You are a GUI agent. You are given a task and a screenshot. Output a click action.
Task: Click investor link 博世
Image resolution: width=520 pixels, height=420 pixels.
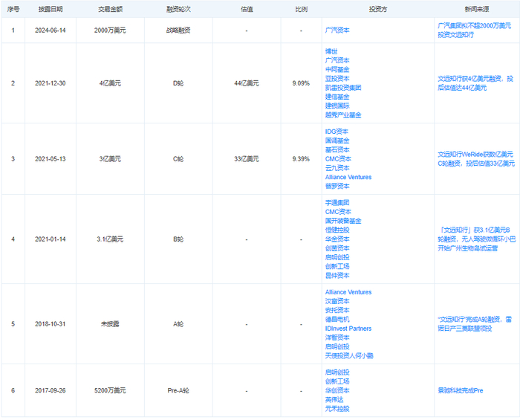point(331,51)
